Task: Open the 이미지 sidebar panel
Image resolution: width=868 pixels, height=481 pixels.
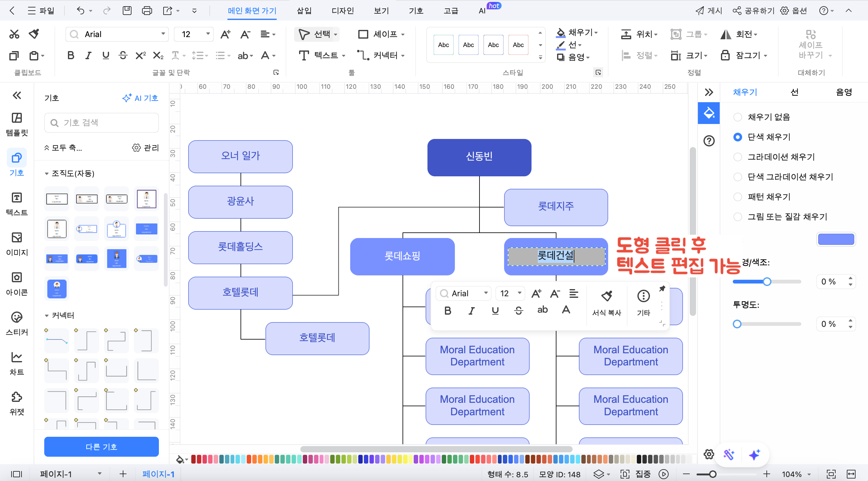Action: coord(17,244)
